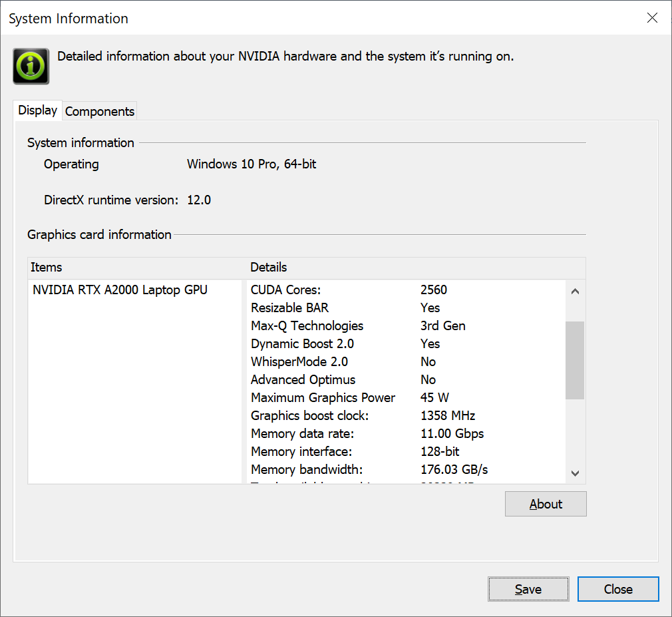Select the Memory data rate row
Image resolution: width=672 pixels, height=617 pixels.
(x=407, y=434)
